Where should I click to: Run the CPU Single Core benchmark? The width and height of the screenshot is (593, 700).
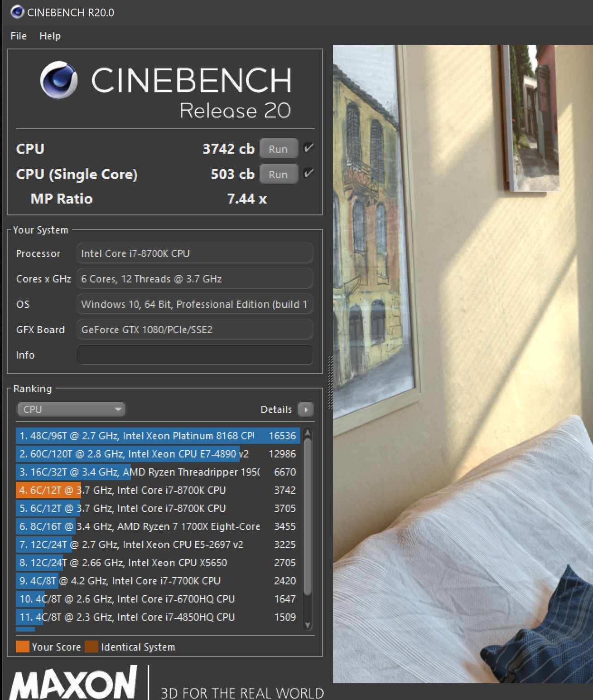tap(278, 174)
